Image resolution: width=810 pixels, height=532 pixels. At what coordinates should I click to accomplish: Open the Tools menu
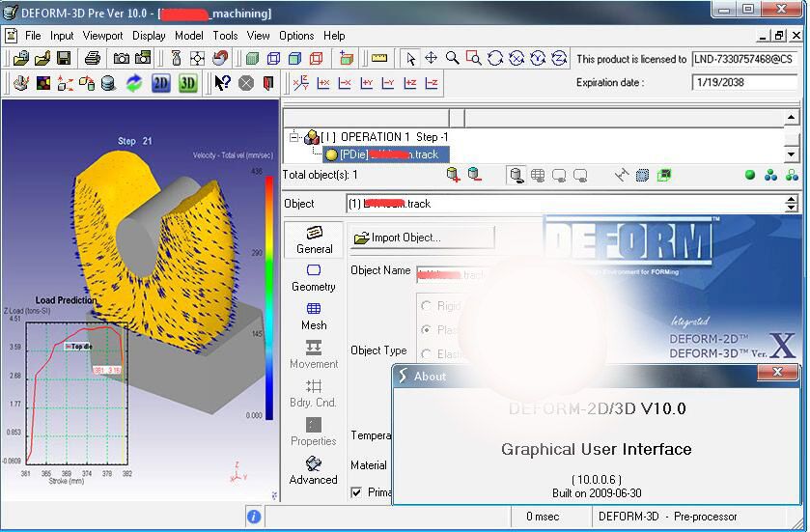[x=225, y=36]
